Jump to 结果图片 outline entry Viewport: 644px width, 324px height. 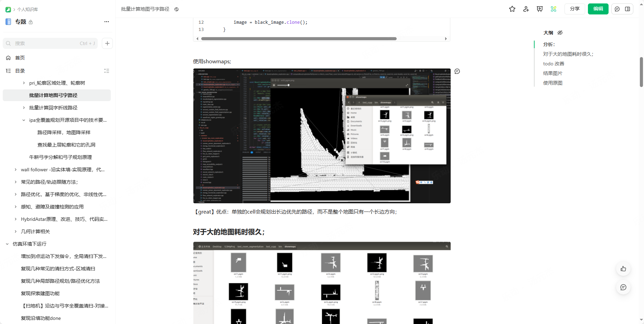(x=553, y=73)
